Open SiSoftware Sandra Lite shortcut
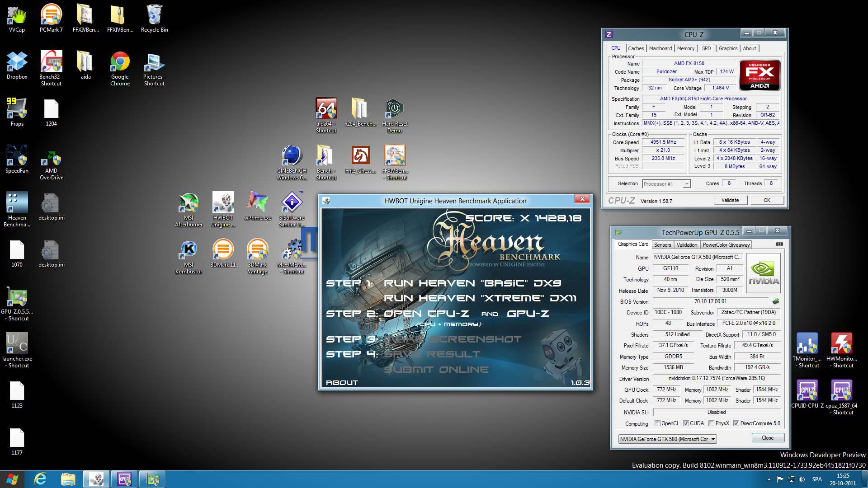 click(292, 210)
